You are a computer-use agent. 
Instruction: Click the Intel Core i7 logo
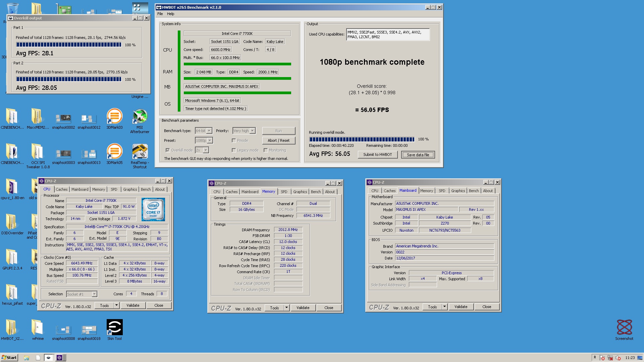tap(153, 209)
